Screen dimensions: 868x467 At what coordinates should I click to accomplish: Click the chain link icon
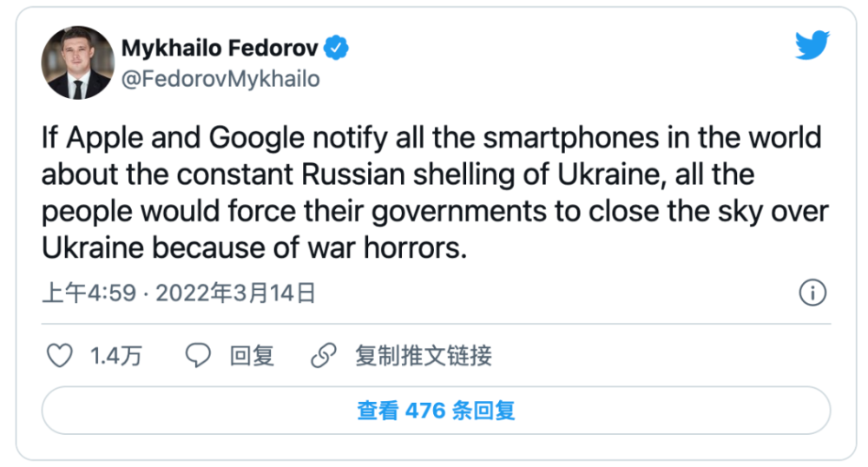(x=323, y=355)
